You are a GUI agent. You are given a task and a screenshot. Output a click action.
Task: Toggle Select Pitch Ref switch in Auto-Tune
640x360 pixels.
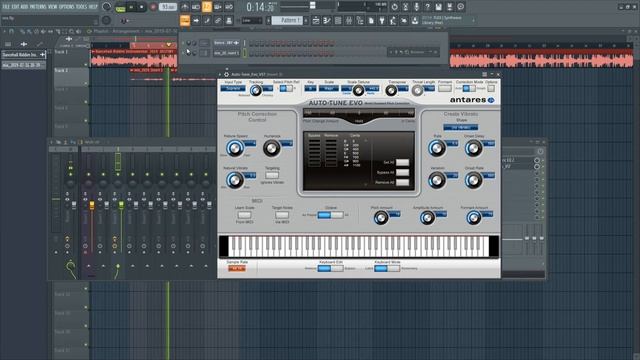coord(286,89)
